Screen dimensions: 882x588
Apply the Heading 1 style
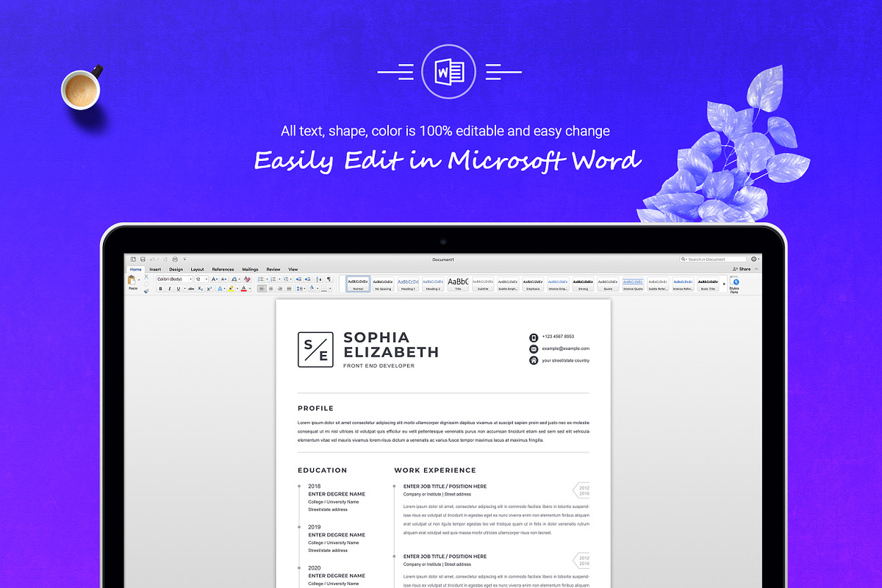[408, 284]
